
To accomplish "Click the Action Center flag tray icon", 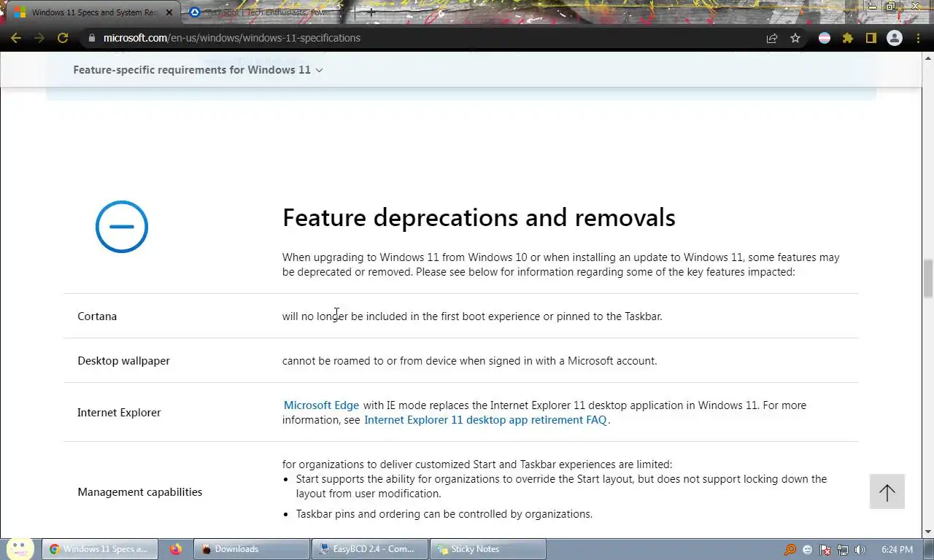I will (825, 550).
